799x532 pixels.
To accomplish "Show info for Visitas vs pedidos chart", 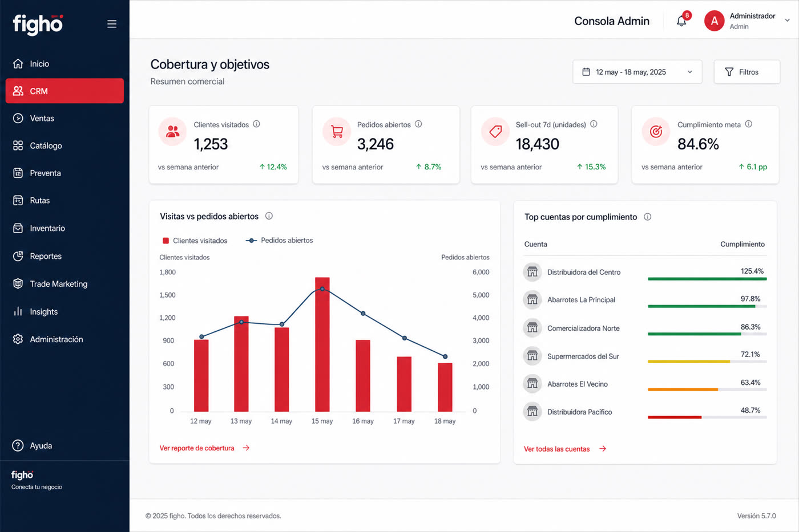I will tap(269, 216).
